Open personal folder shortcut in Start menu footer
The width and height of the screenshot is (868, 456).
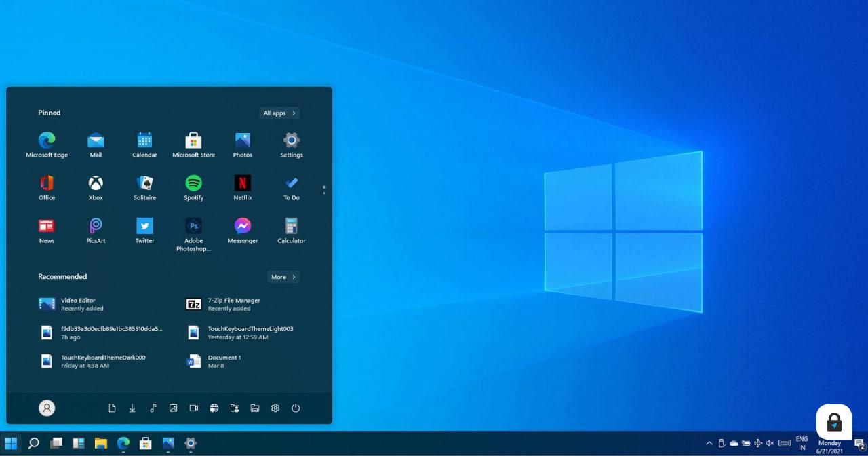pos(235,408)
